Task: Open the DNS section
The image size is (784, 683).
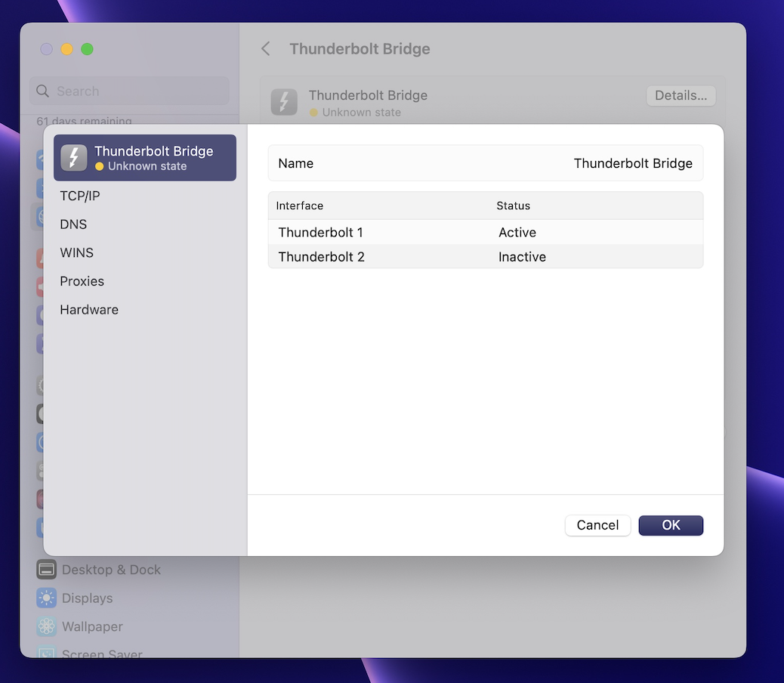Action: pyautogui.click(x=73, y=224)
